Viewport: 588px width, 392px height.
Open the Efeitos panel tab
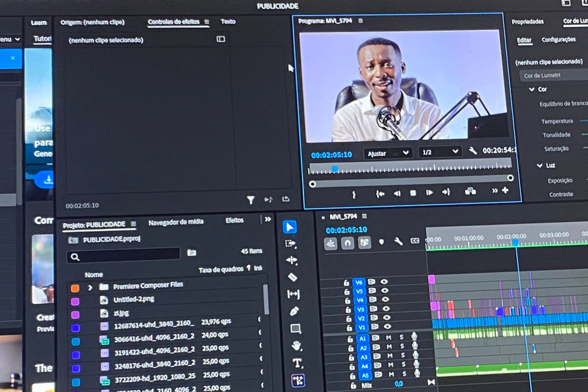coord(234,221)
